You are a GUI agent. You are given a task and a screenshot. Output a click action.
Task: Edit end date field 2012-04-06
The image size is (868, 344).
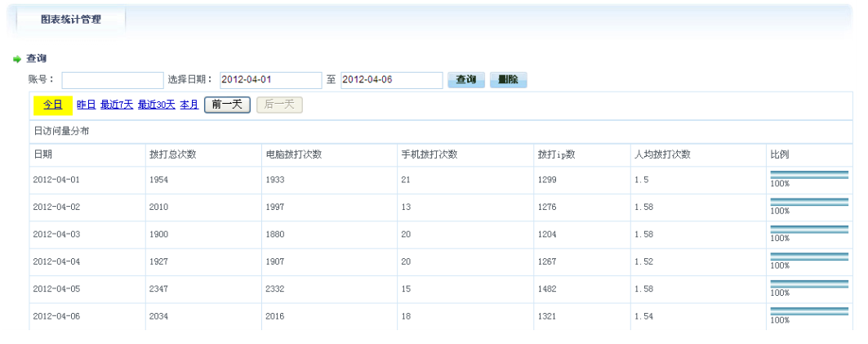[391, 80]
